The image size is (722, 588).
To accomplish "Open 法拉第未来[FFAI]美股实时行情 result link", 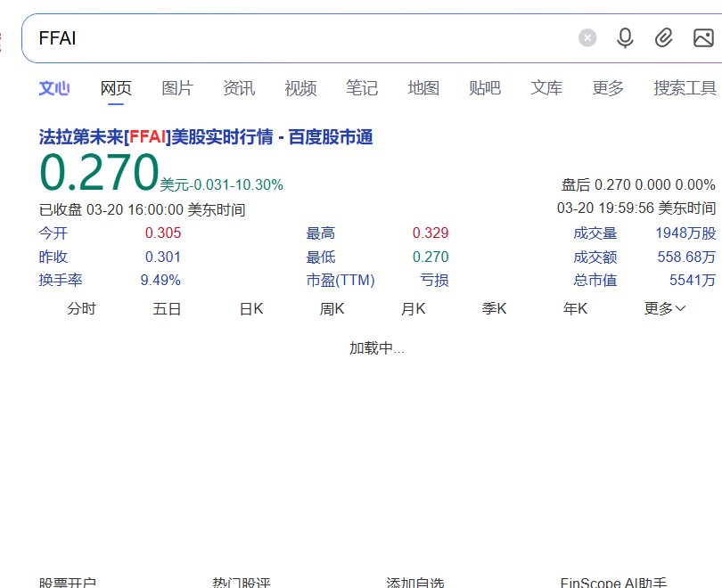I will pyautogui.click(x=206, y=137).
